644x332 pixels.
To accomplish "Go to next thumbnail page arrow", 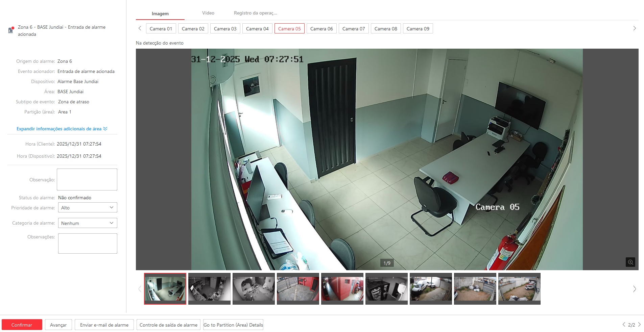I will coord(634,289).
